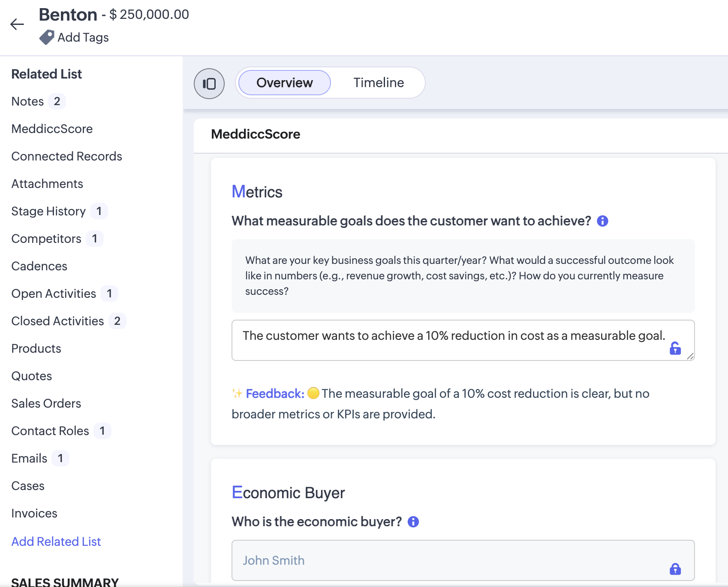The height and width of the screenshot is (587, 728).
Task: Select MeddiccScore in the Related List
Action: (x=52, y=128)
